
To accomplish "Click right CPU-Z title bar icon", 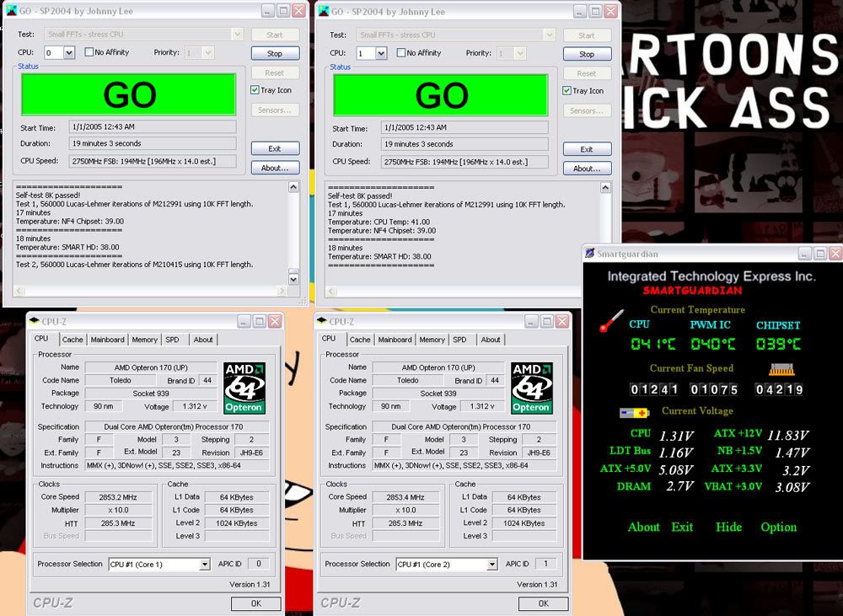I will 322,321.
